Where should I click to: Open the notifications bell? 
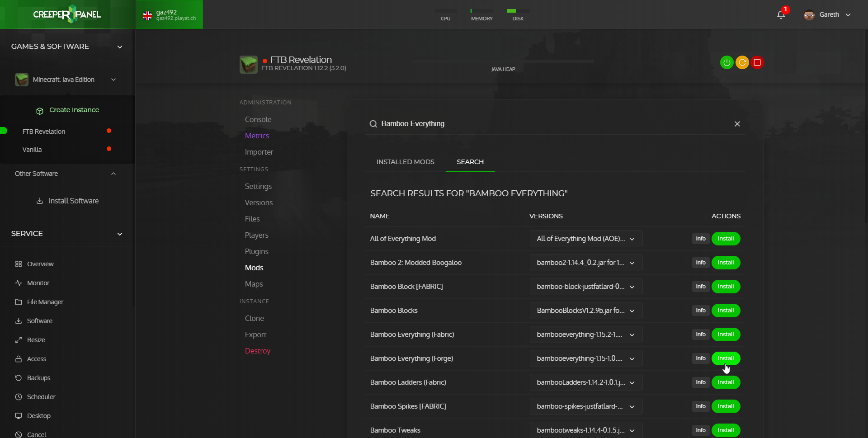(x=781, y=14)
